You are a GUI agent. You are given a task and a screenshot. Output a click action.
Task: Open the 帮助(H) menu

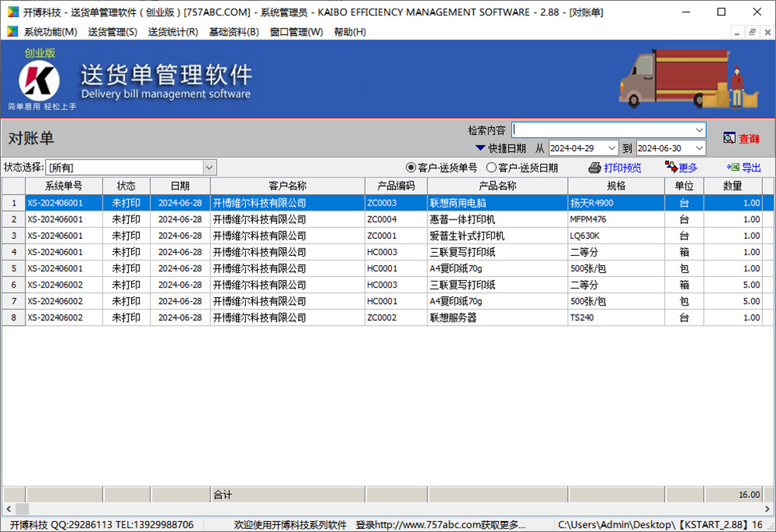tap(349, 32)
